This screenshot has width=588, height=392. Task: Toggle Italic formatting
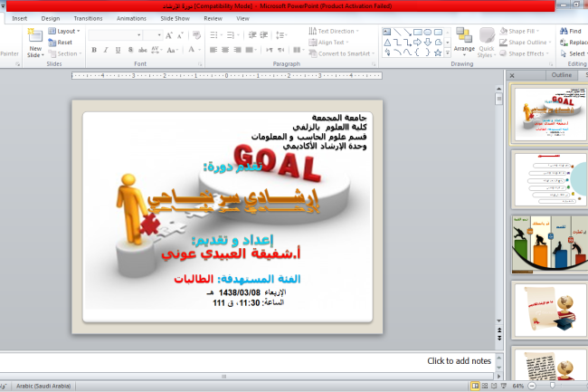coord(106,50)
